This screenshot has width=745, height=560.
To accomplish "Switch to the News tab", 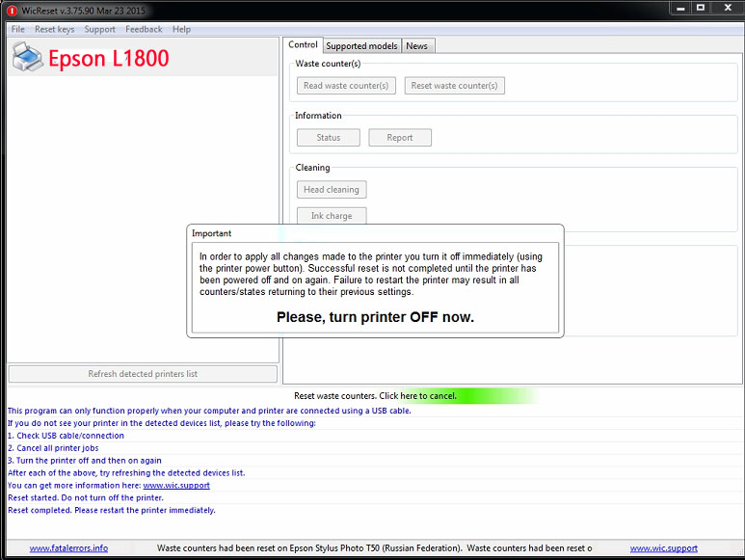I will [416, 46].
